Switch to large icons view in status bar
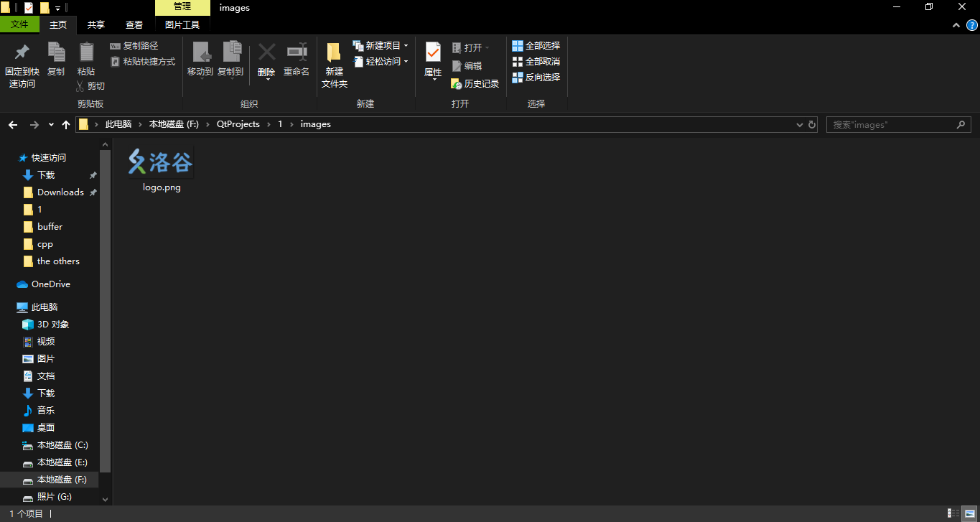 [x=969, y=513]
